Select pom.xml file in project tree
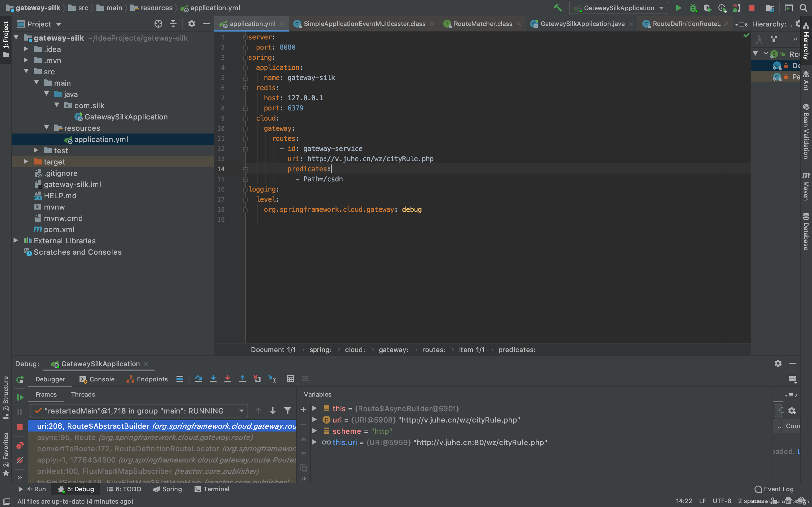Image resolution: width=812 pixels, height=507 pixels. 59,229
